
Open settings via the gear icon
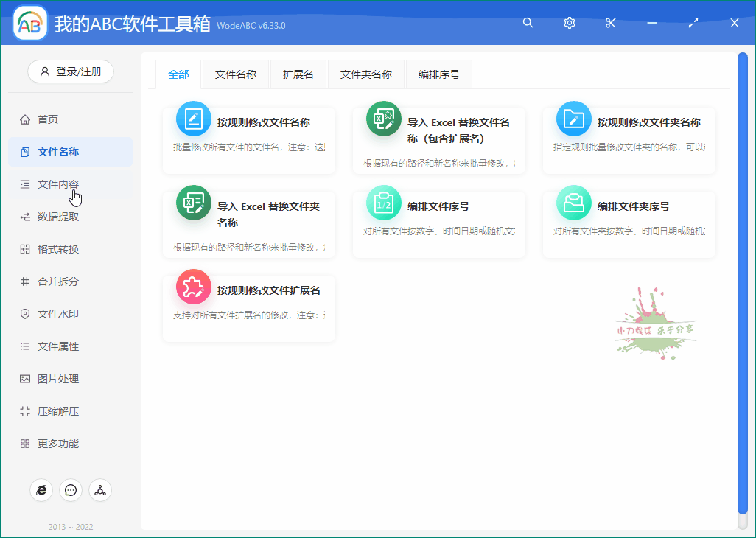pyautogui.click(x=569, y=23)
